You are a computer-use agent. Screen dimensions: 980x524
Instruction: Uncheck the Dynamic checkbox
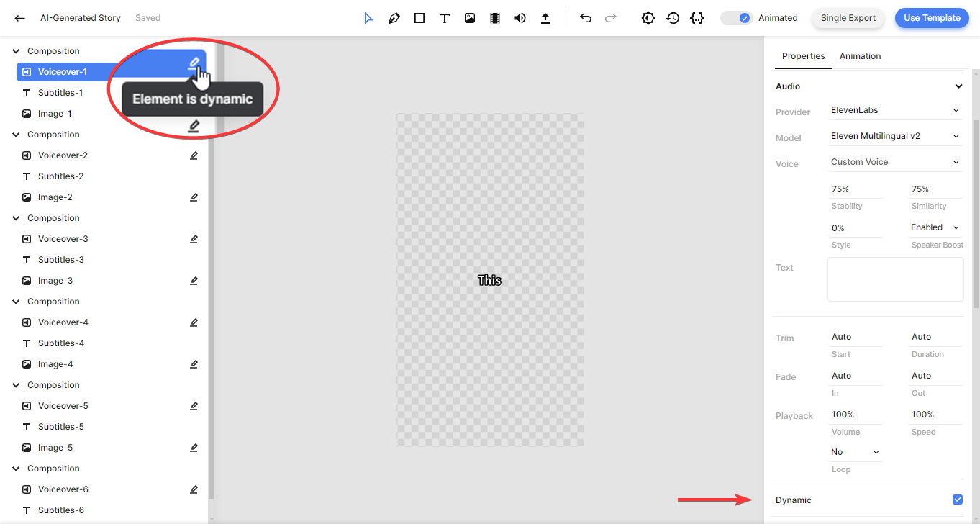(x=957, y=500)
